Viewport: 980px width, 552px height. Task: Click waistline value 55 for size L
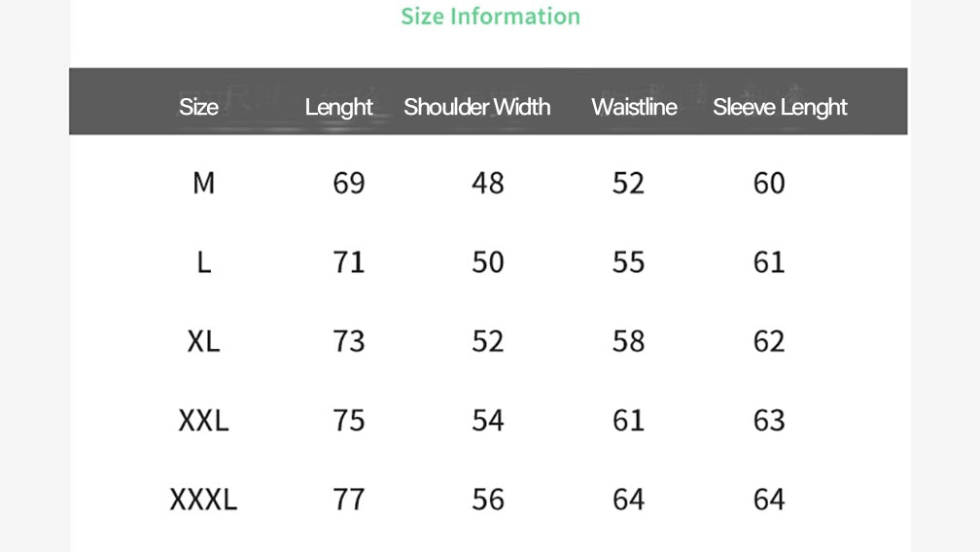pyautogui.click(x=628, y=262)
